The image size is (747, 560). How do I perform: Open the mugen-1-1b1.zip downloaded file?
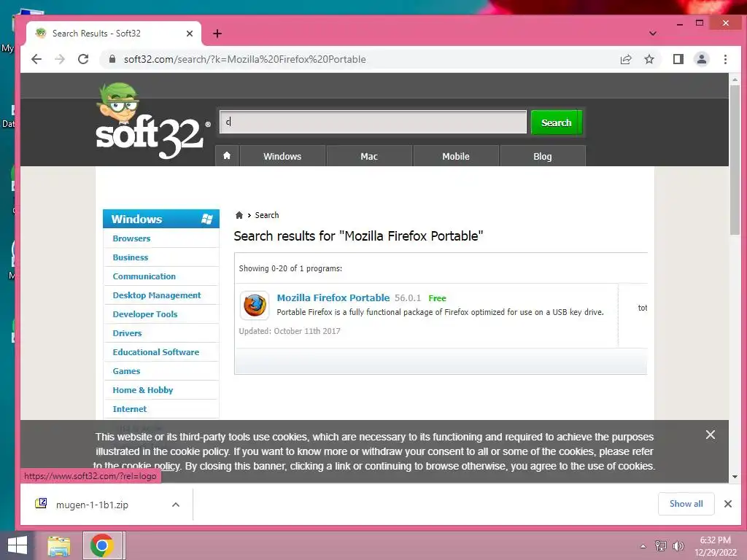[92, 505]
